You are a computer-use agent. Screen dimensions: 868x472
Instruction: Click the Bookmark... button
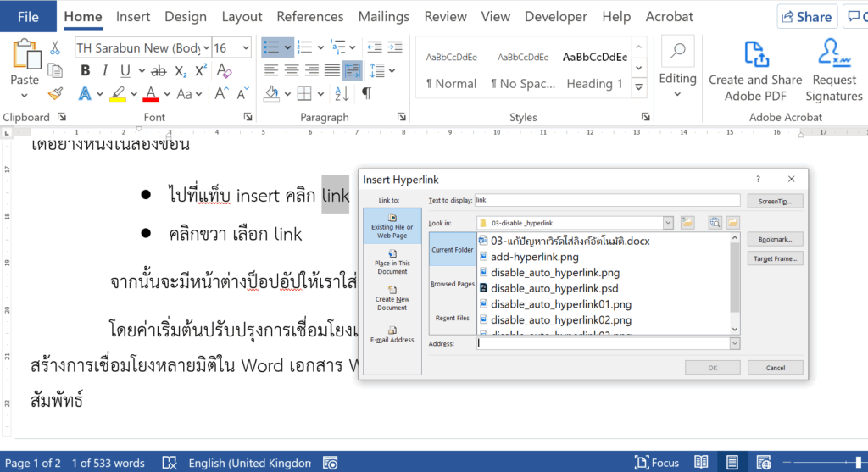coord(775,240)
